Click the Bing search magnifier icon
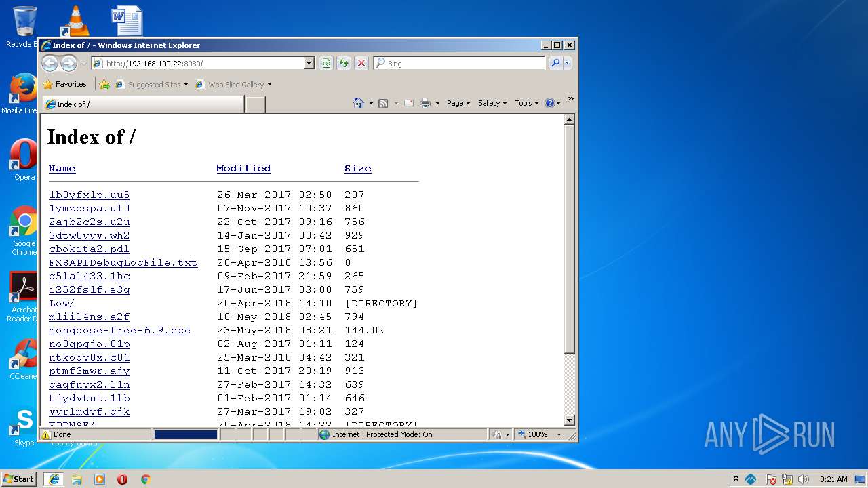The image size is (868, 488). click(555, 63)
